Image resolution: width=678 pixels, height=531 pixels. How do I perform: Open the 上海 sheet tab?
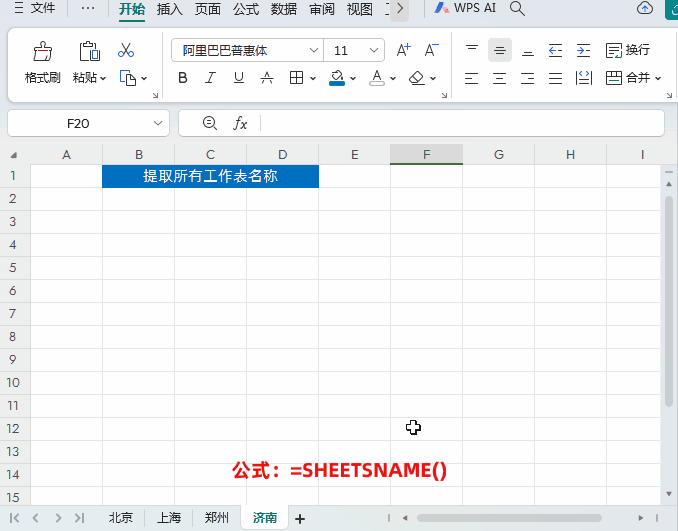click(169, 518)
